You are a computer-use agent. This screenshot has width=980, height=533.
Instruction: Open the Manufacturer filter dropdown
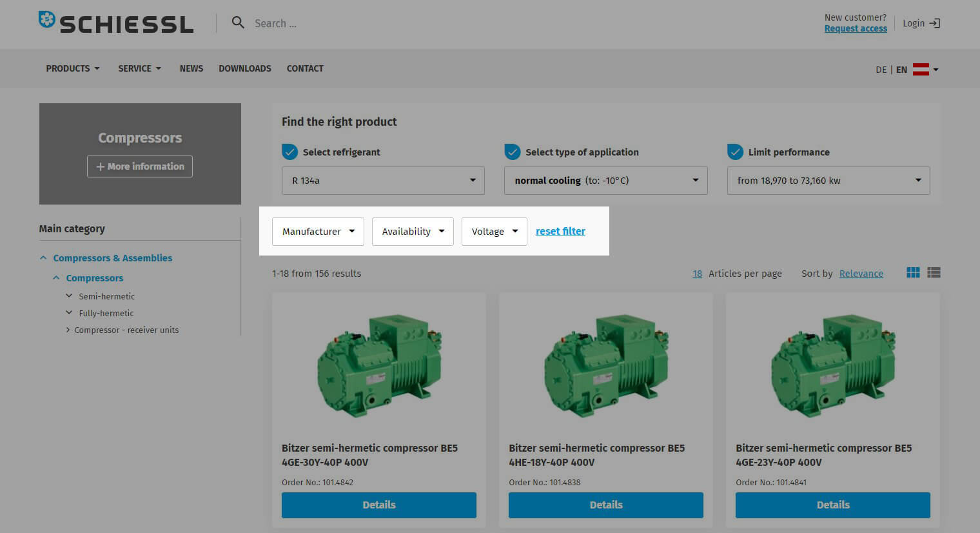tap(318, 232)
